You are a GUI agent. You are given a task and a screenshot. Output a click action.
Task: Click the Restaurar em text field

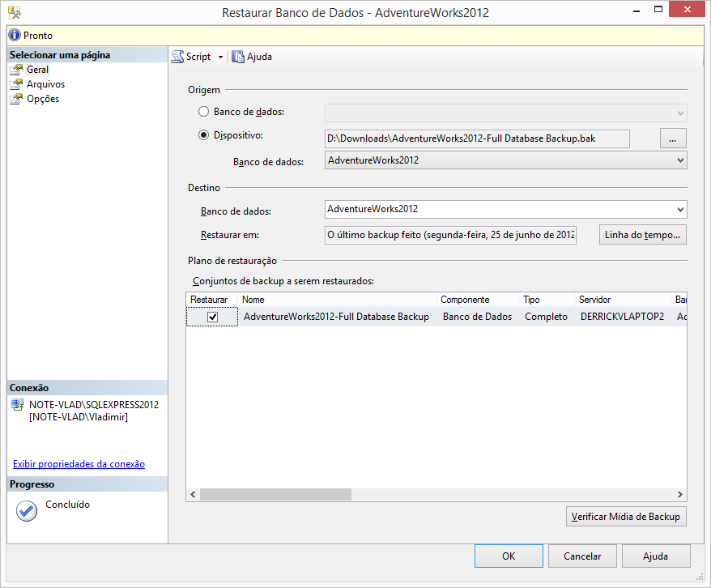pyautogui.click(x=450, y=235)
